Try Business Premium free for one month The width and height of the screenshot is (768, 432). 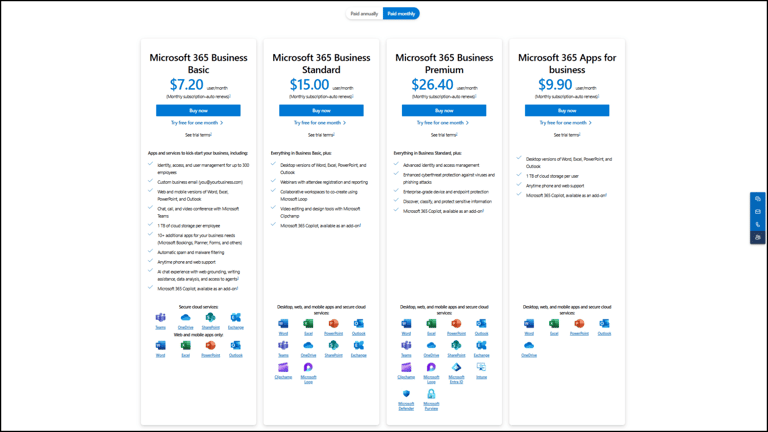443,123
